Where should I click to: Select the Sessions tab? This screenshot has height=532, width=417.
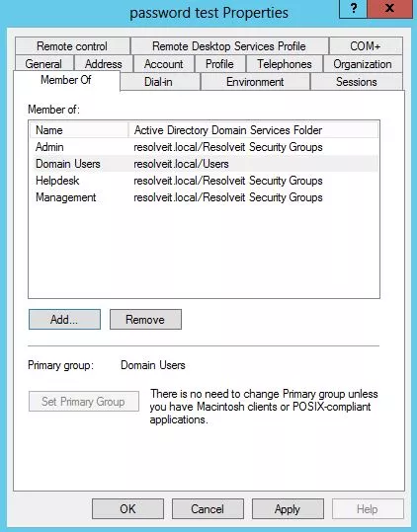pyautogui.click(x=357, y=82)
